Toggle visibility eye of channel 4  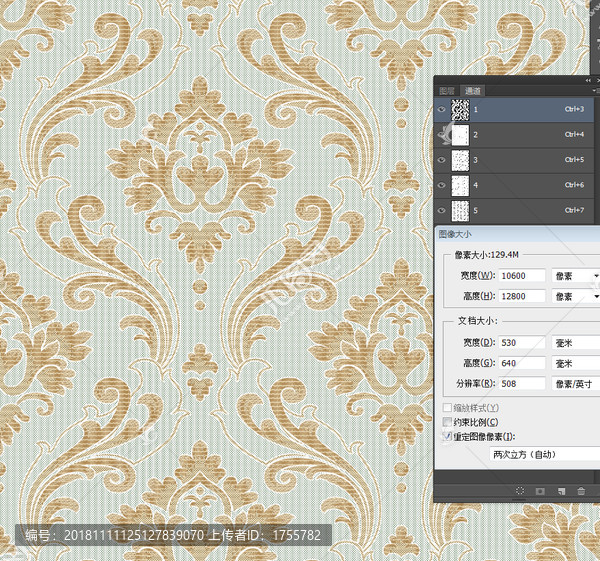tap(441, 185)
